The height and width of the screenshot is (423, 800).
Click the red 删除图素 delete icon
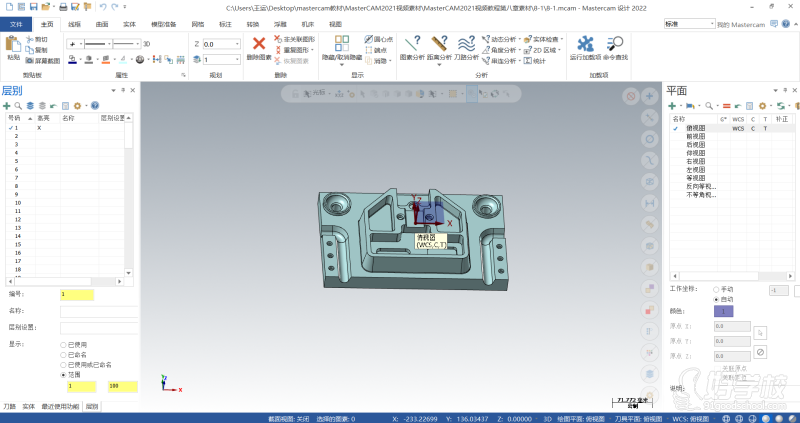pos(258,46)
